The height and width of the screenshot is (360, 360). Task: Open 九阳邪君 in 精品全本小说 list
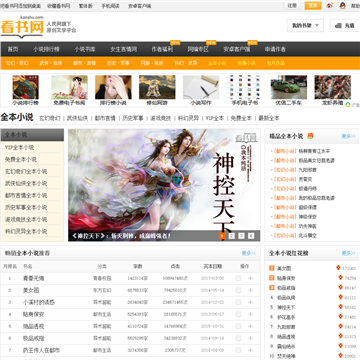click(x=308, y=170)
